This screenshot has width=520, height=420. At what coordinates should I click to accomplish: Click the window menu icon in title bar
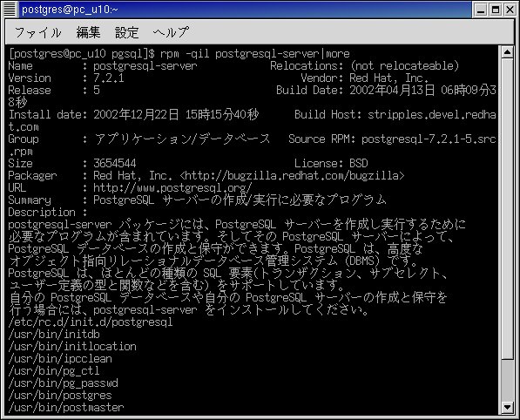[x=10, y=10]
